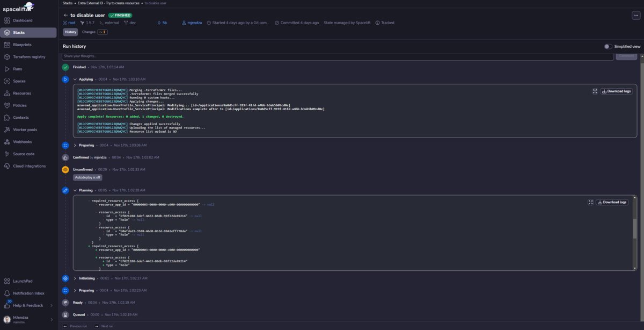Open the three-dot stack options menu
Screen dimensions: 644x330
[x=636, y=16]
